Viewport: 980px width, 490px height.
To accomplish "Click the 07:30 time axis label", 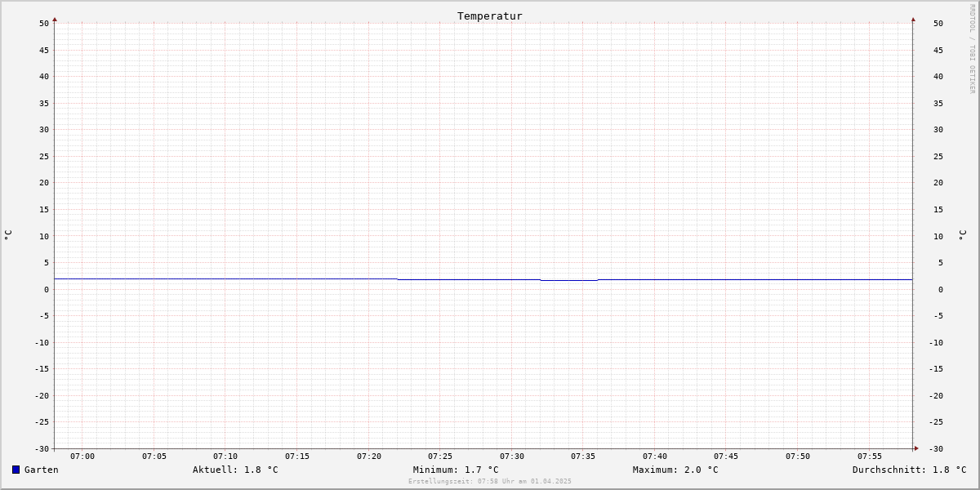I will pos(512,457).
